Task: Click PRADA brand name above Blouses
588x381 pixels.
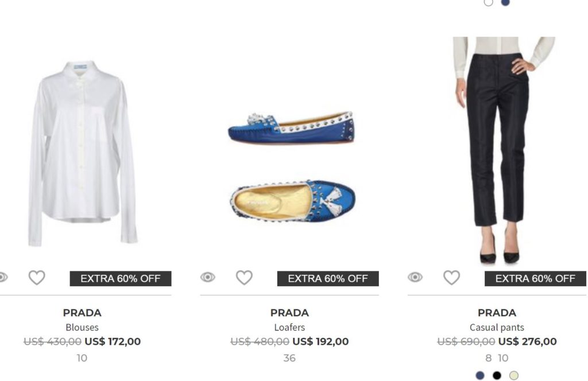Action: pyautogui.click(x=82, y=313)
